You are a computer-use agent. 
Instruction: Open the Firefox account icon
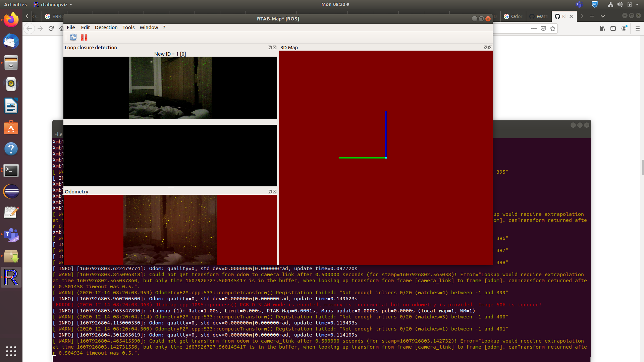pyautogui.click(x=624, y=28)
